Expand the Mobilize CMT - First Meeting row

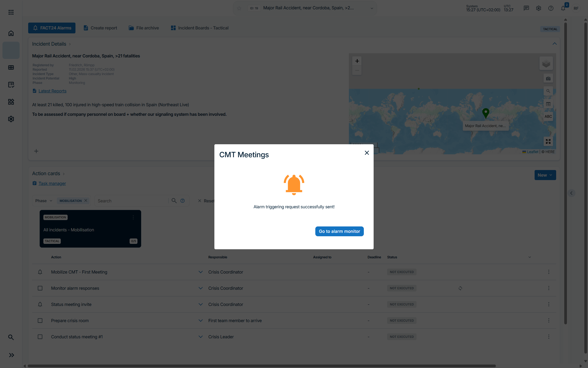pos(200,272)
